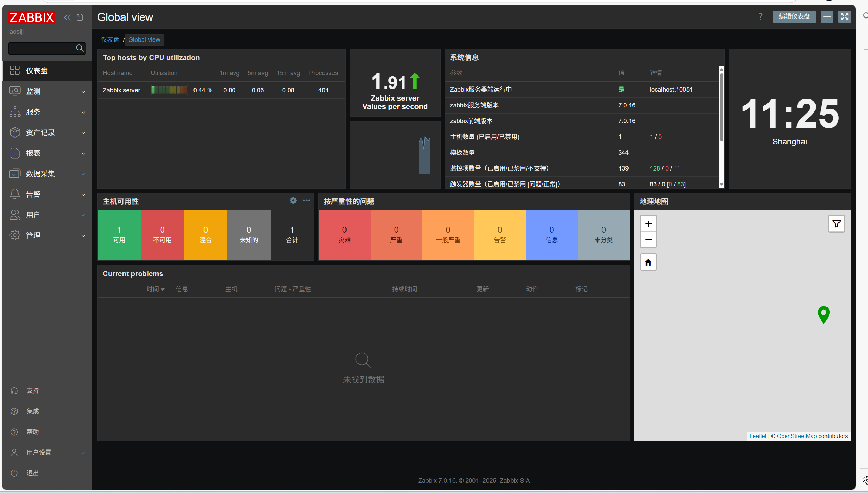Click the green 可用 availability tile
The height and width of the screenshot is (493, 868).
click(119, 235)
